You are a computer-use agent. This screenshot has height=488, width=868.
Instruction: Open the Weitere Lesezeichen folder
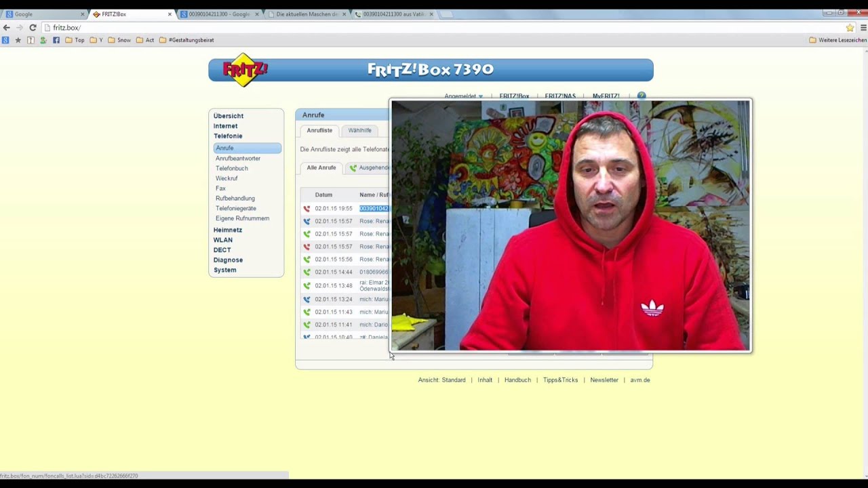(838, 40)
